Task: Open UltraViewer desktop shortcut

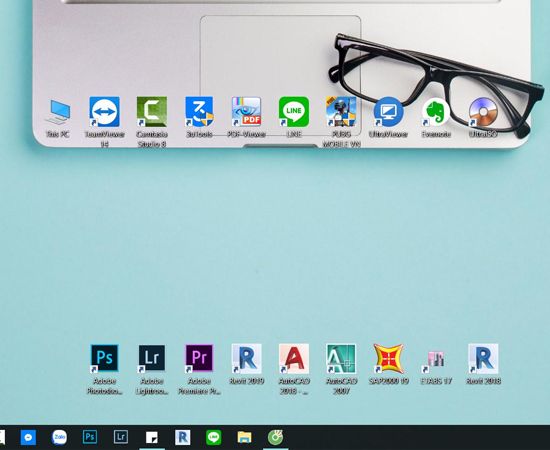Action: (388, 112)
